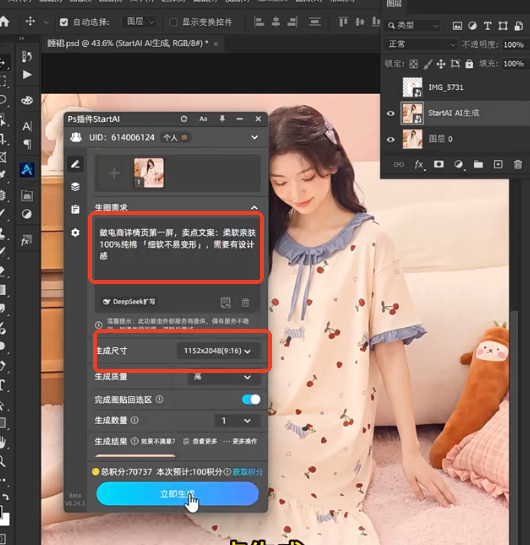The width and height of the screenshot is (530, 545).
Task: Select the Move tool icon in options bar
Action: [x=30, y=22]
